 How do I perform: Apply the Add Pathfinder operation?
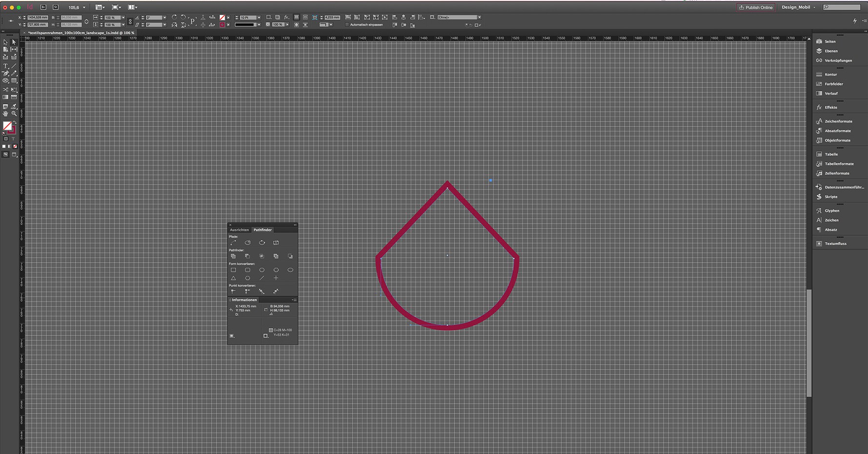[233, 256]
